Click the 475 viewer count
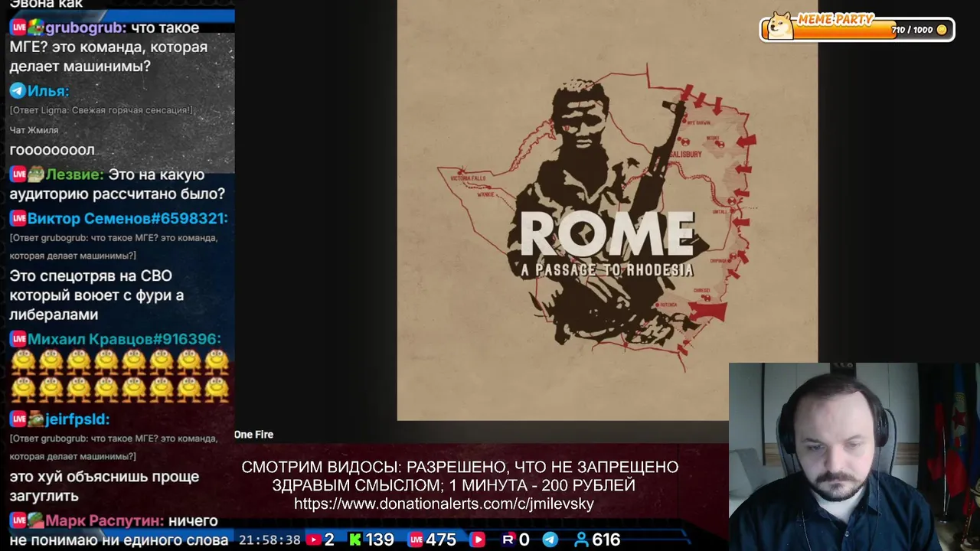The width and height of the screenshot is (980, 551). 441,540
